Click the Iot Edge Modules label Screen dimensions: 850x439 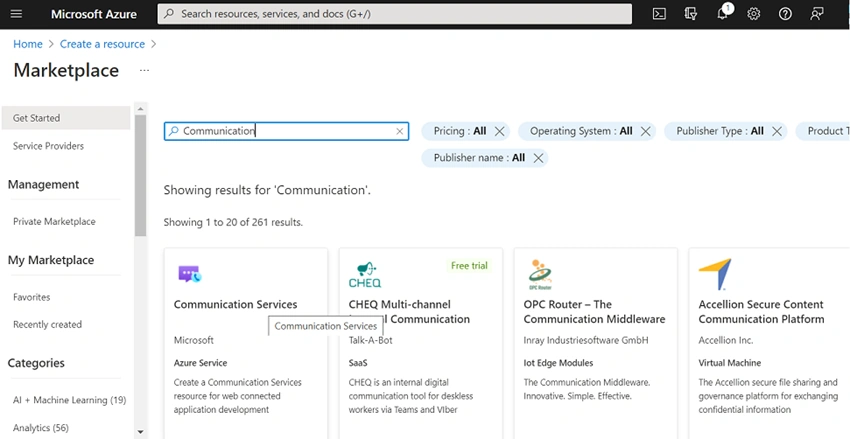coord(558,363)
